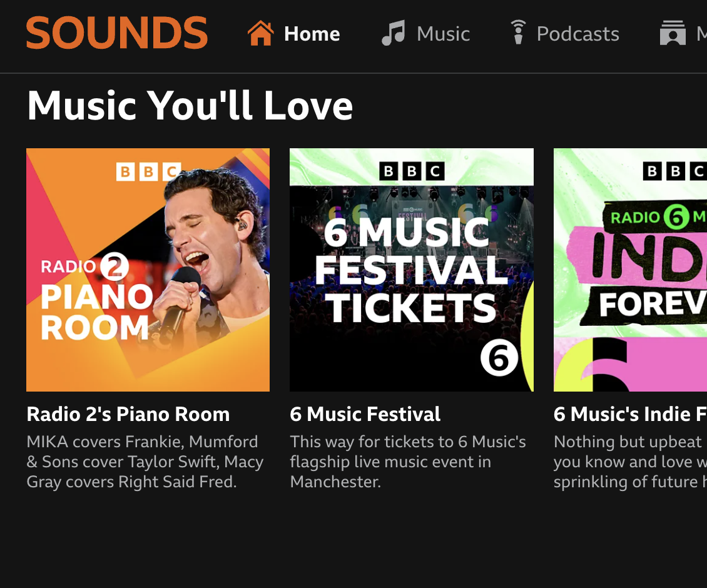The width and height of the screenshot is (707, 588).
Task: Open the Podcasts tab label
Action: pyautogui.click(x=577, y=34)
